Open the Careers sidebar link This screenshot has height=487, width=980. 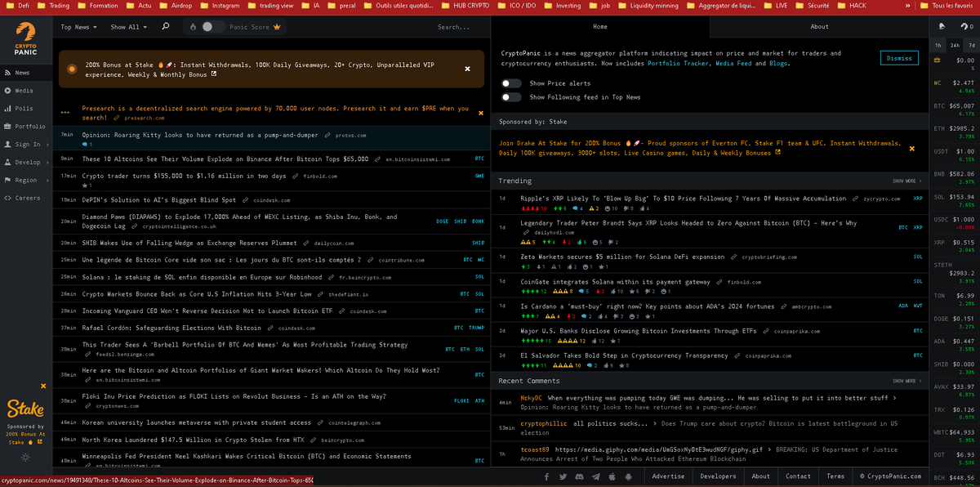tap(25, 198)
